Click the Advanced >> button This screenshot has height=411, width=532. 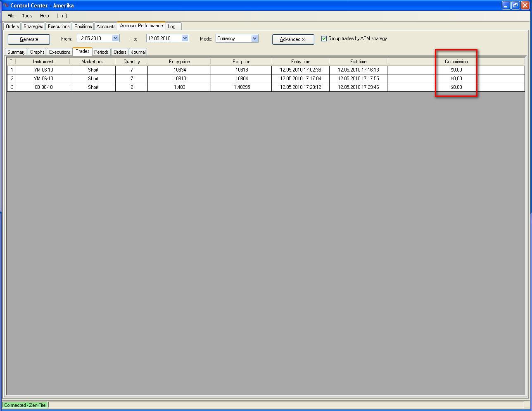[293, 39]
